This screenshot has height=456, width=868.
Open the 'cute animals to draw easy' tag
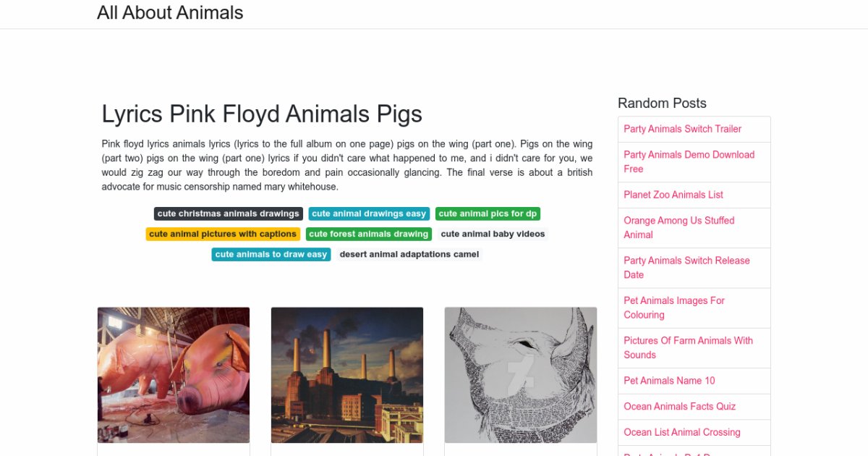tap(271, 254)
